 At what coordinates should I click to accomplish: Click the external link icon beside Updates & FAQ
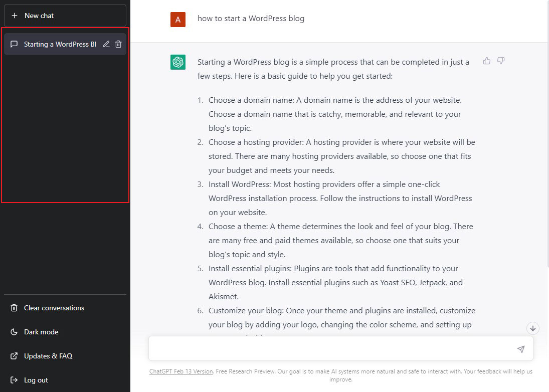(14, 356)
